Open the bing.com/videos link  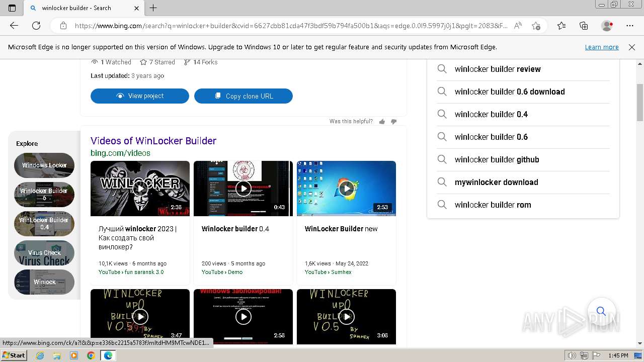pos(120,153)
